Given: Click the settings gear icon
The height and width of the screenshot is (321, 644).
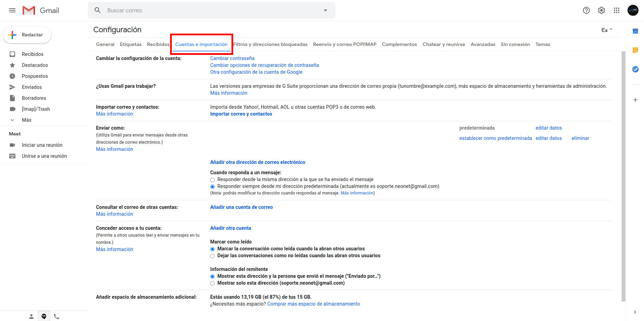Looking at the screenshot, I should (x=601, y=10).
